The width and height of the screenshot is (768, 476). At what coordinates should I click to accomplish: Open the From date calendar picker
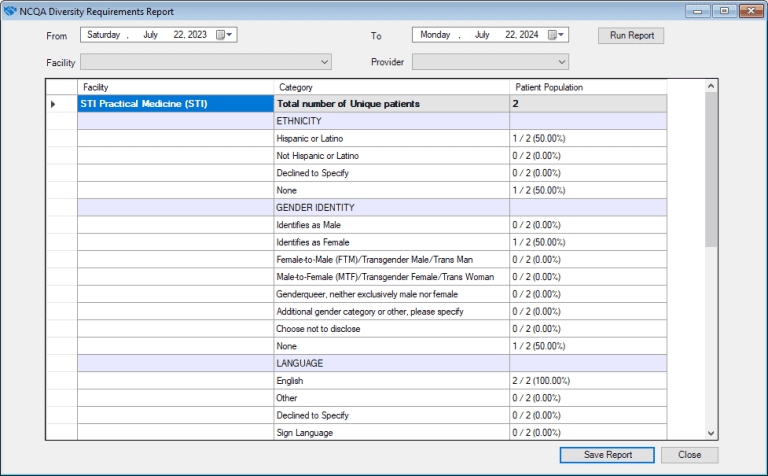click(220, 35)
